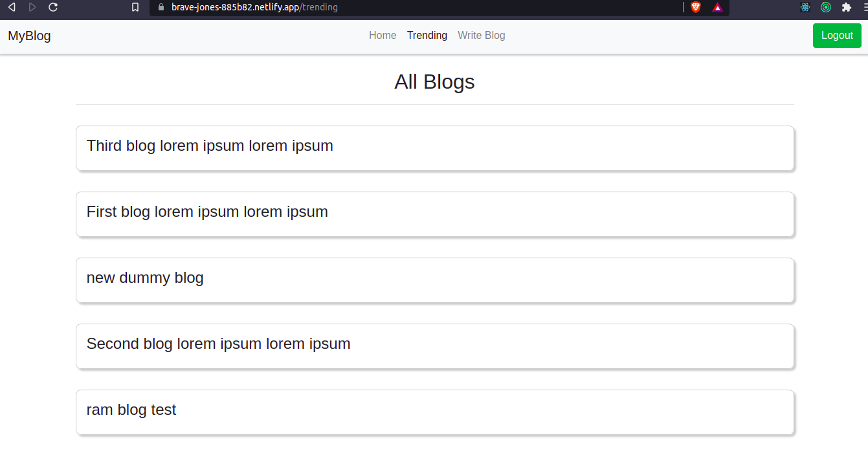
Task: Open the "new dummy blog" card
Action: (434, 280)
